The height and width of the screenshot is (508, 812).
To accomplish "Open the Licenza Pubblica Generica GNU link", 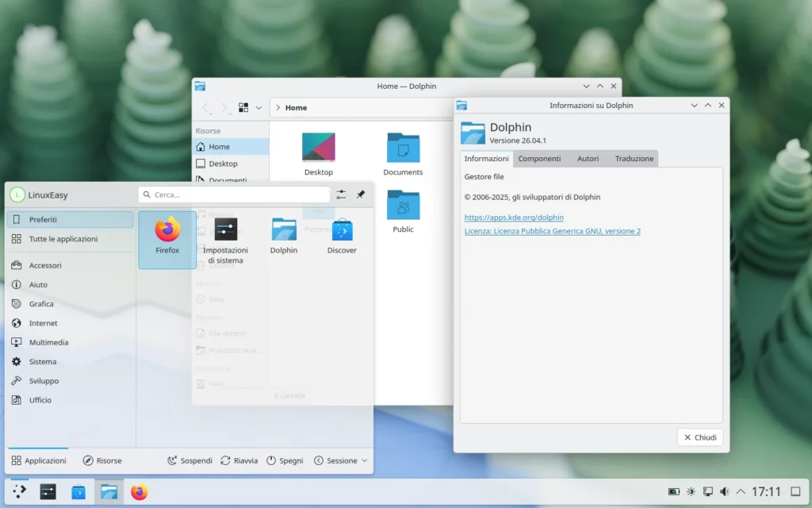I will click(552, 231).
